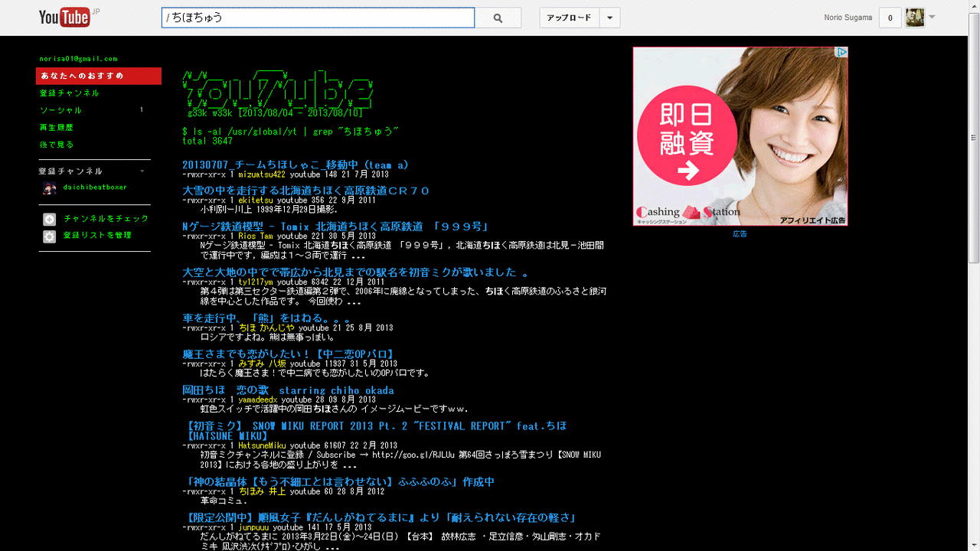
Task: Open the notifications counter showing 0
Action: coord(890,18)
